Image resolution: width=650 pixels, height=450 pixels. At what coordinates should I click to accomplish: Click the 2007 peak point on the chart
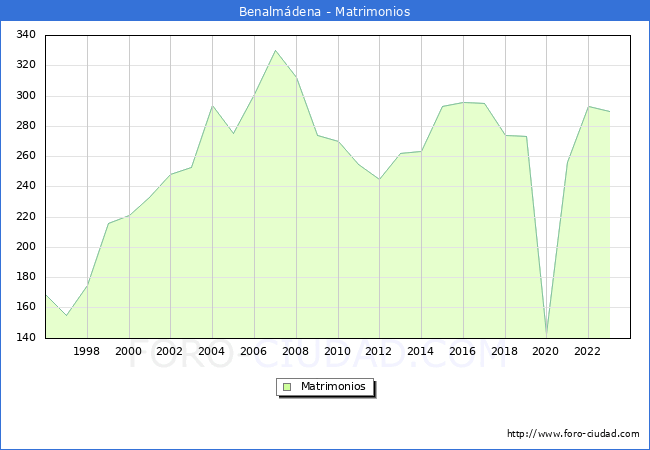(x=275, y=51)
